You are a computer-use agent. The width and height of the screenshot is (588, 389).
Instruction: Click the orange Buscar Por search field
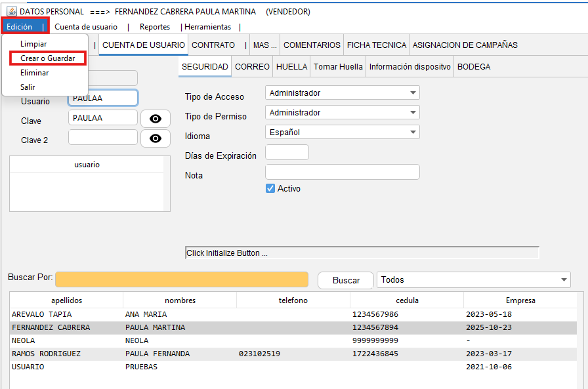(182, 279)
